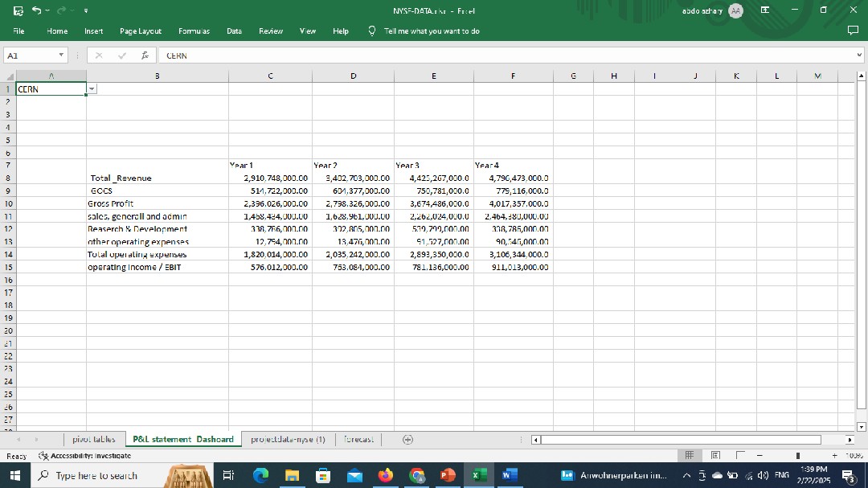Select Normal view in the status bar
Image resolution: width=868 pixels, height=488 pixels.
pyautogui.click(x=690, y=456)
